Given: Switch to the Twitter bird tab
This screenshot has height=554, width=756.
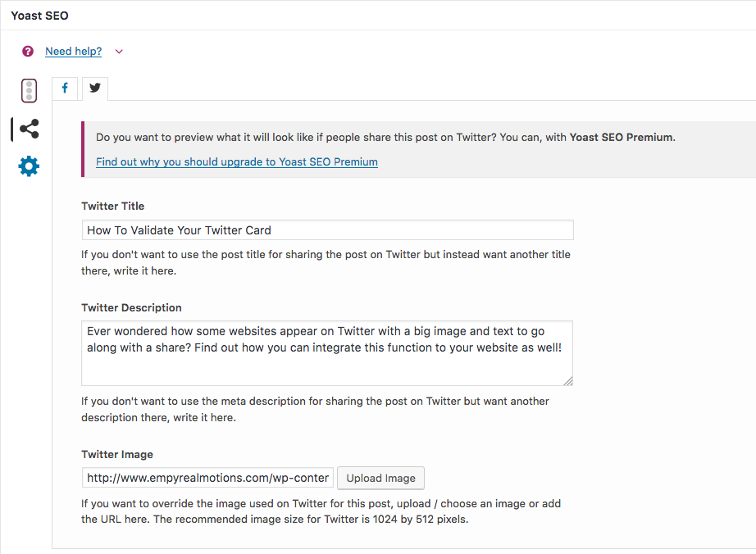Looking at the screenshot, I should (95, 89).
